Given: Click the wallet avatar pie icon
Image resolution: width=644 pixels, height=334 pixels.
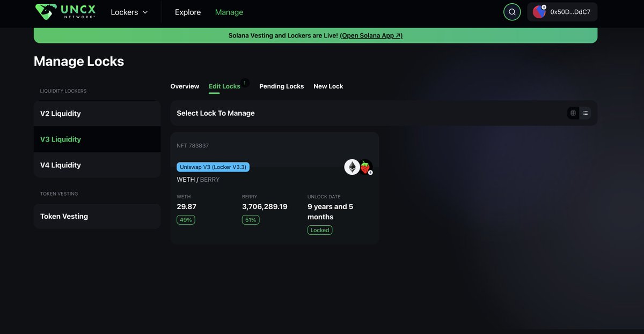Looking at the screenshot, I should click(539, 11).
